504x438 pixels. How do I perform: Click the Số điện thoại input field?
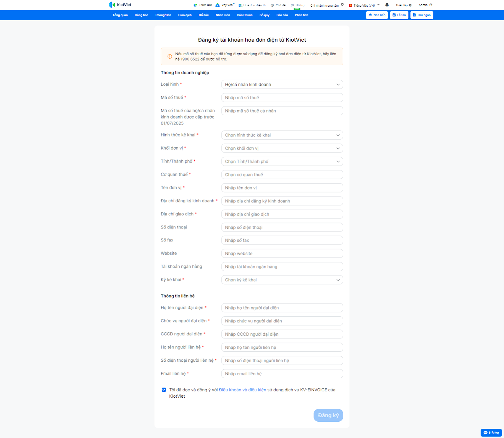click(282, 228)
